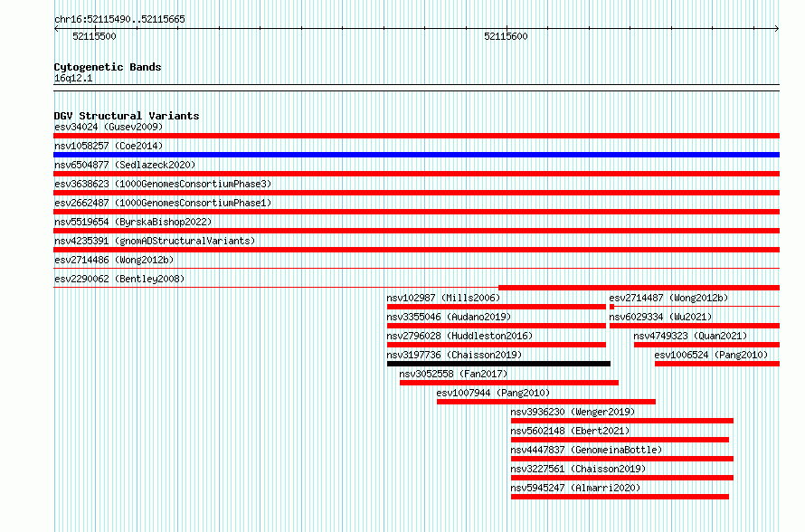Screen dimensions: 805x532
Task: Click the Cytogenetic Bands track title
Action: click(108, 67)
